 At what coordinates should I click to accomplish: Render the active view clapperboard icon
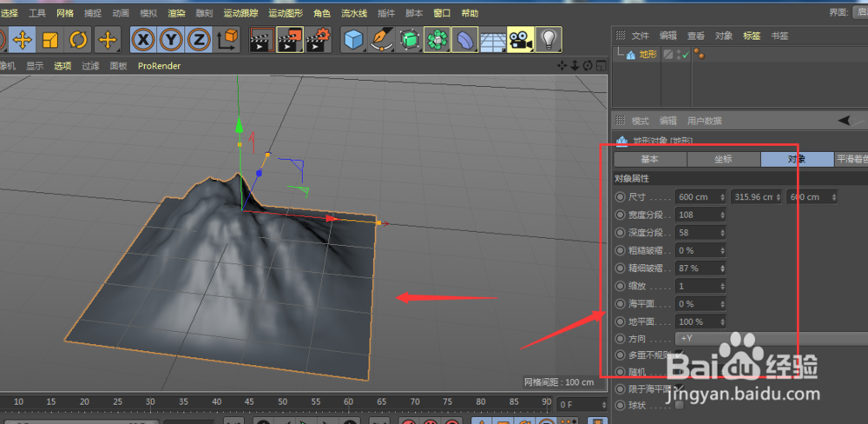click(x=262, y=40)
